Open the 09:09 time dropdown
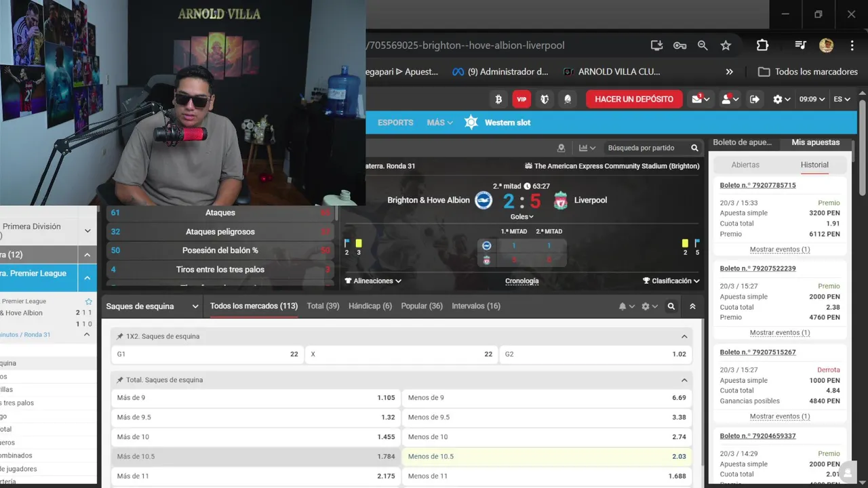868x488 pixels. point(812,99)
